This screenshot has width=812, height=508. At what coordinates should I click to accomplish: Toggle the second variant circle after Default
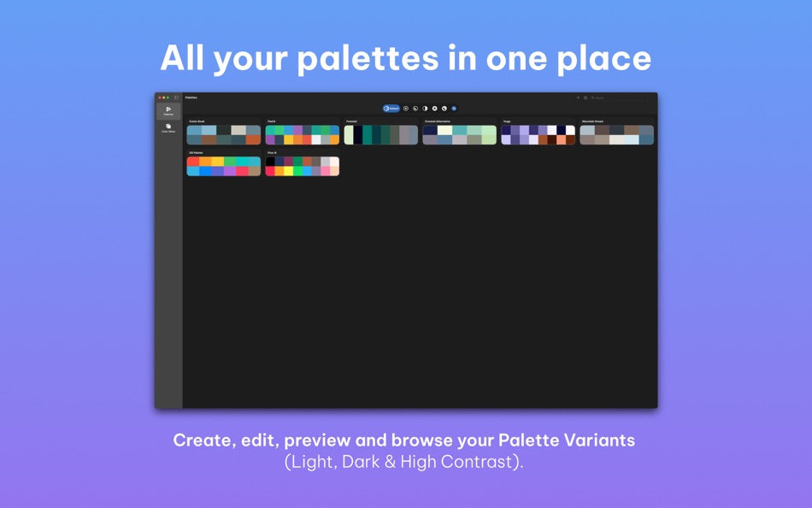[x=415, y=109]
